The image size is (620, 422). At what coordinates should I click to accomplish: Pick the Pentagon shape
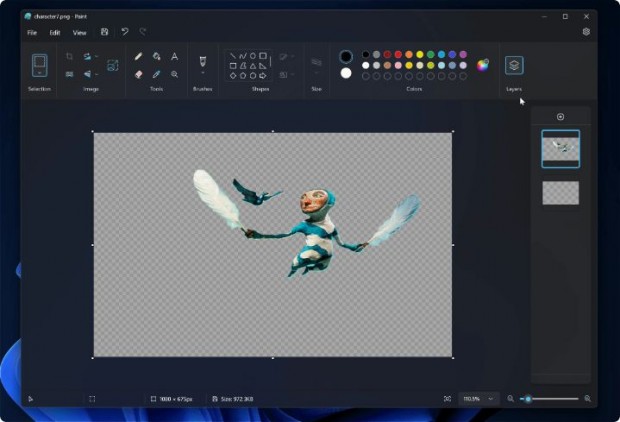(x=243, y=76)
